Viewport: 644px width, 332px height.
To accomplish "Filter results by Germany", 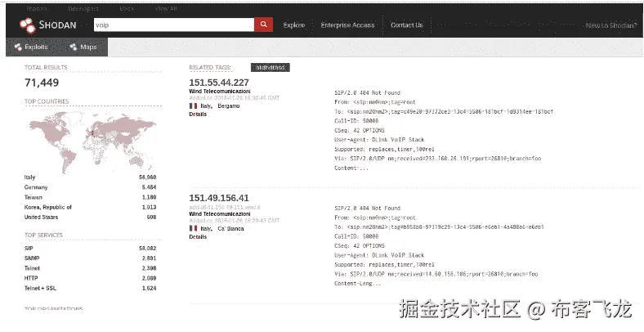I will point(36,187).
